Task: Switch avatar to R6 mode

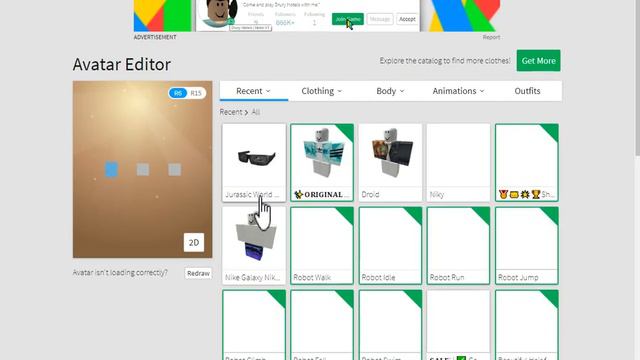Action: click(178, 93)
